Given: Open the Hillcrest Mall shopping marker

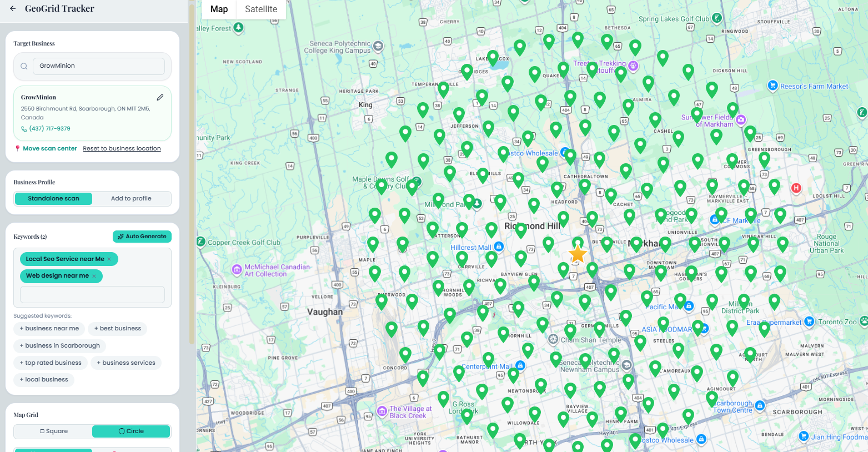Looking at the screenshot, I should [x=499, y=246].
